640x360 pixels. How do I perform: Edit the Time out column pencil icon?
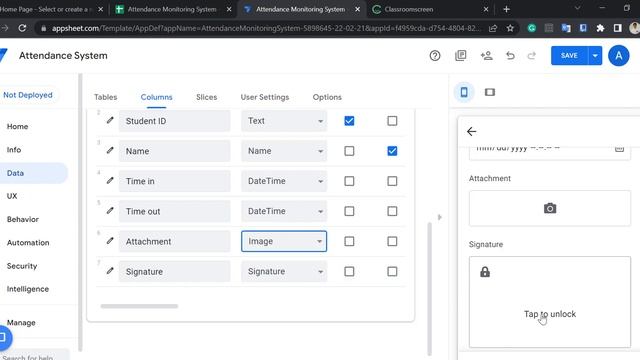point(110,211)
